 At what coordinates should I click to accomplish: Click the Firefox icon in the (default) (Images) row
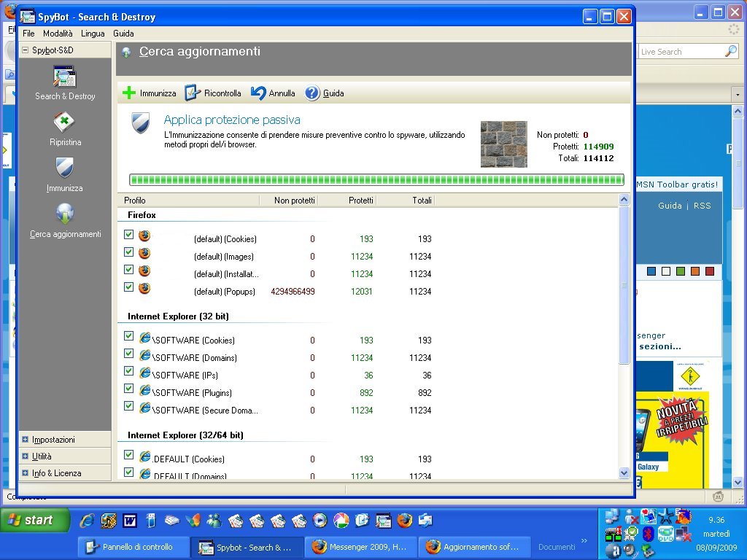coord(144,253)
